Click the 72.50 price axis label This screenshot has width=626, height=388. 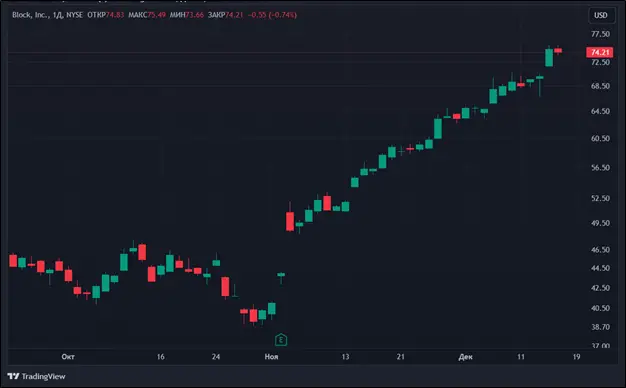coord(600,62)
